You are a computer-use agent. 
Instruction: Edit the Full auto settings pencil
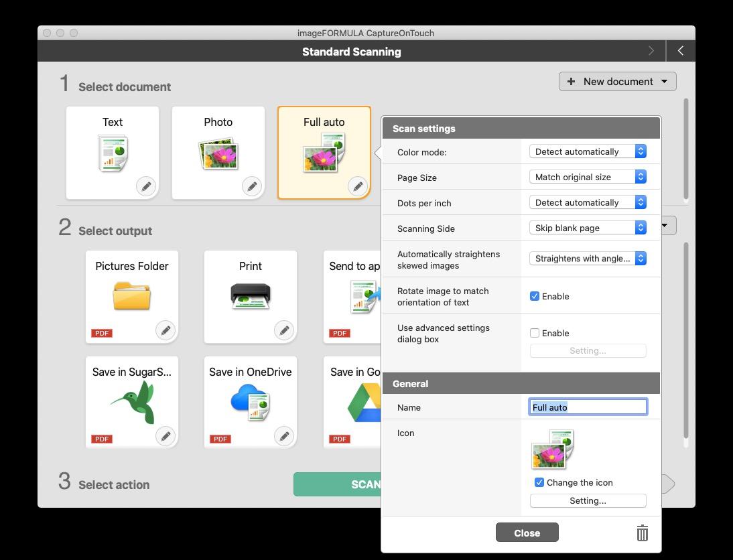coord(358,186)
